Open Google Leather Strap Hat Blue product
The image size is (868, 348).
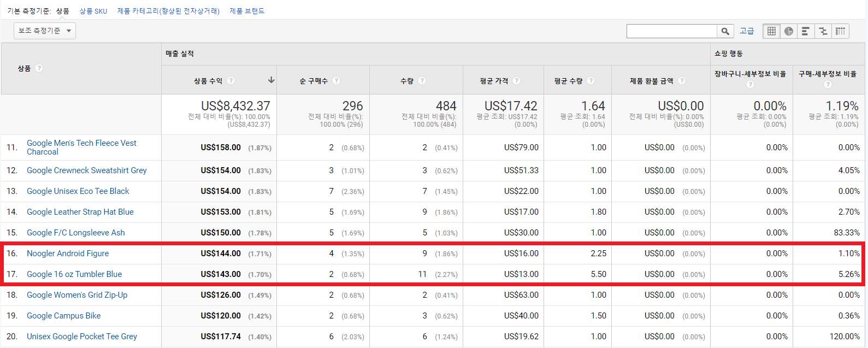[x=80, y=212]
